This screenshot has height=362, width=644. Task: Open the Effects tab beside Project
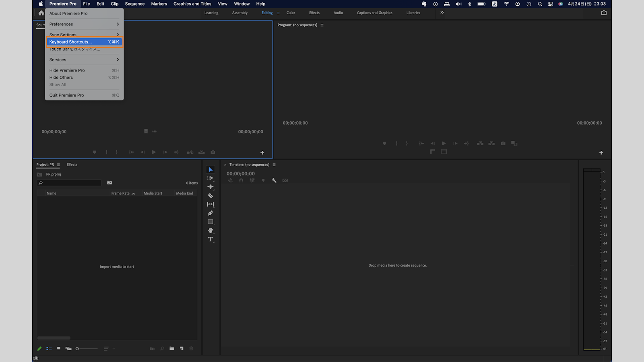[x=72, y=165]
